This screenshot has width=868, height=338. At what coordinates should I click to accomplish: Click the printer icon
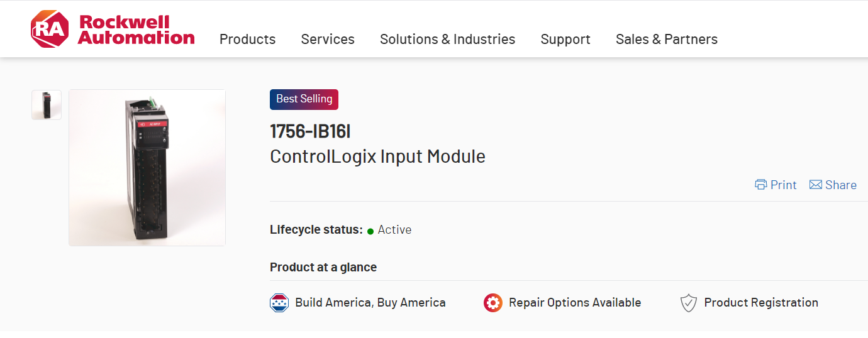pyautogui.click(x=761, y=185)
